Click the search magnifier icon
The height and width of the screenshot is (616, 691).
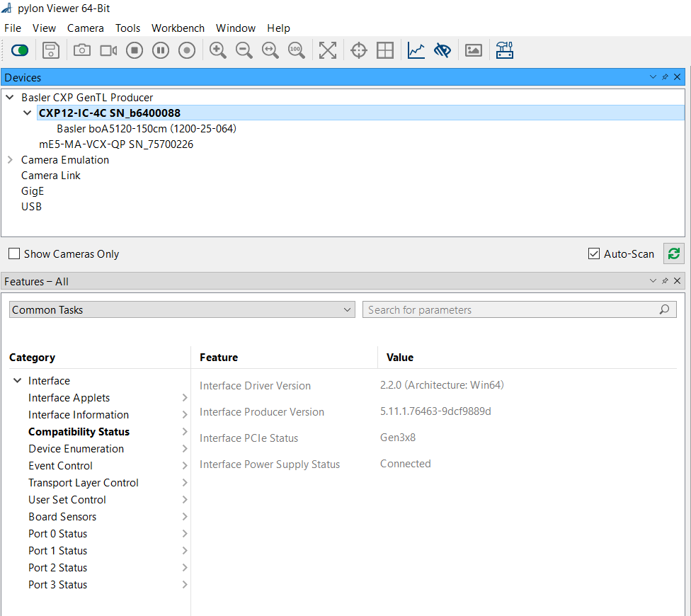point(665,309)
